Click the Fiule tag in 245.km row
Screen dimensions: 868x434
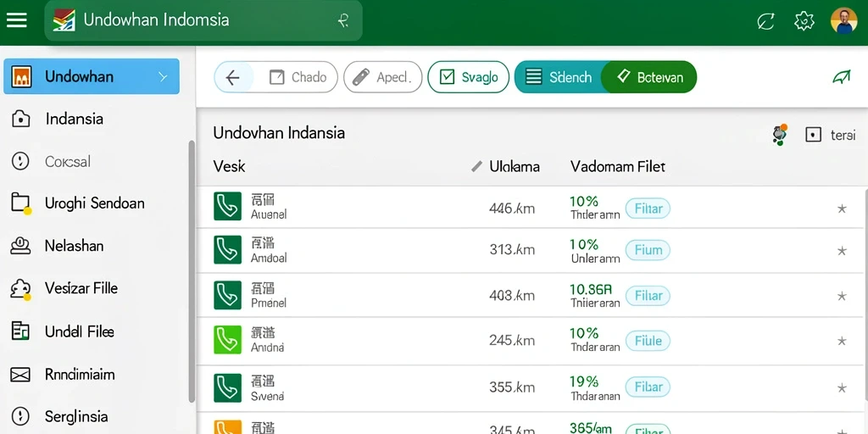648,341
